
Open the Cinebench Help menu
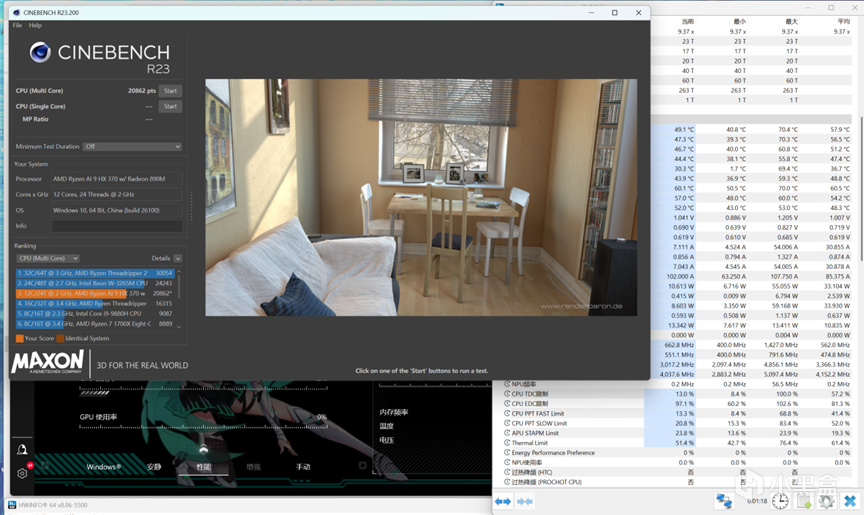click(x=35, y=25)
